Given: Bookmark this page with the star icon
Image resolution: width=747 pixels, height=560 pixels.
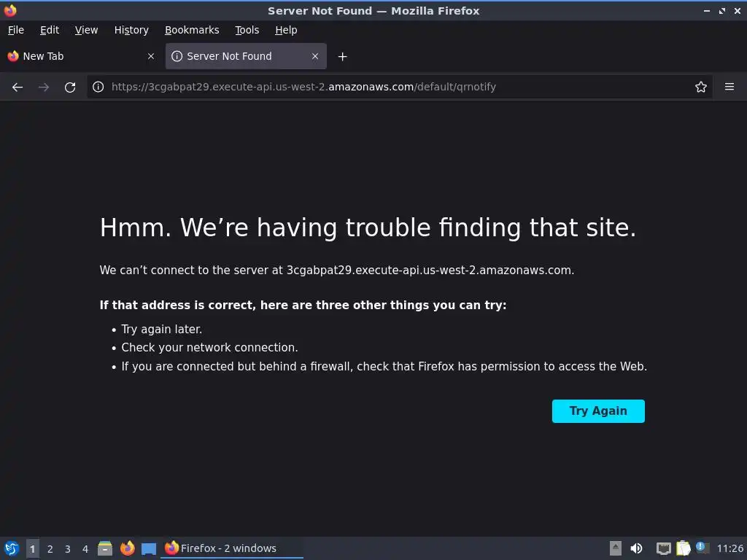Looking at the screenshot, I should (701, 87).
